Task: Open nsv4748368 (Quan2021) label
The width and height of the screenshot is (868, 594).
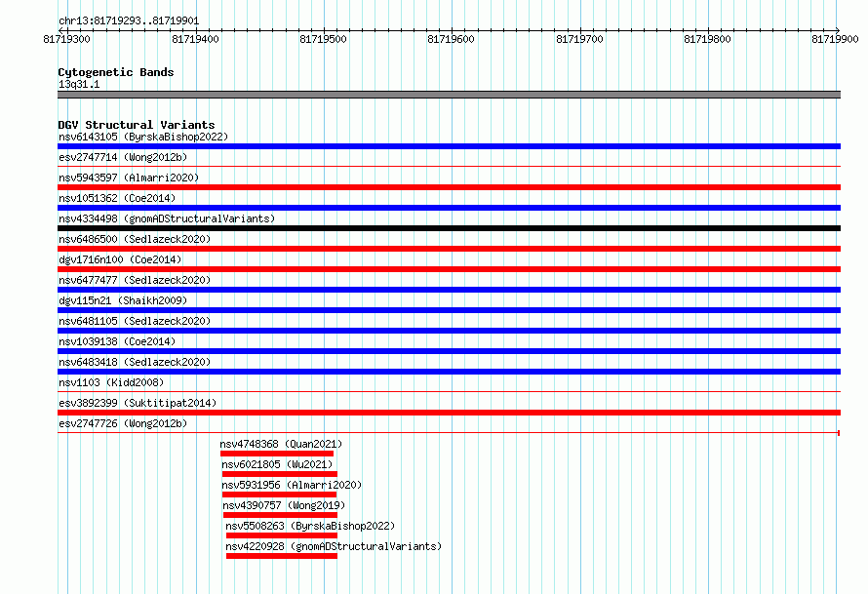Action: (x=281, y=444)
